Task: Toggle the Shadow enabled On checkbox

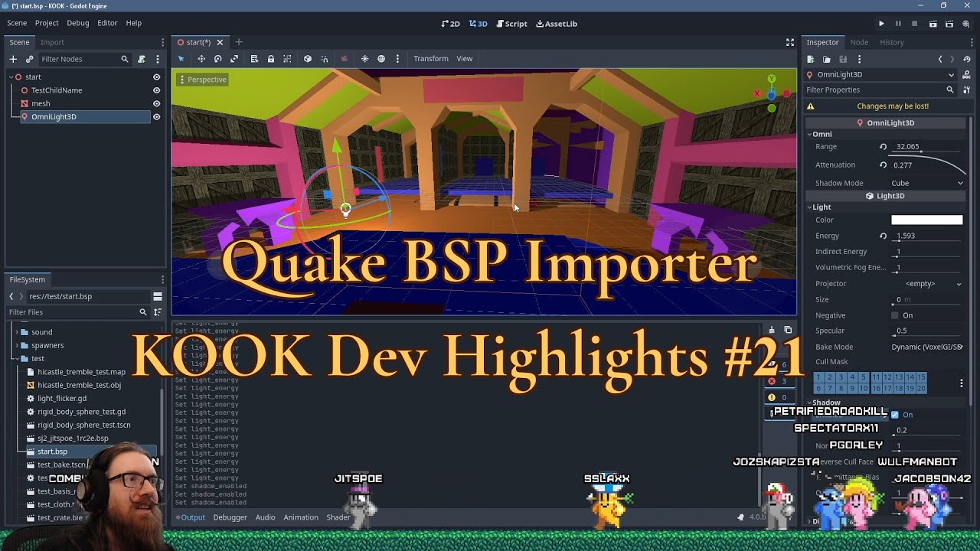Action: click(x=895, y=415)
